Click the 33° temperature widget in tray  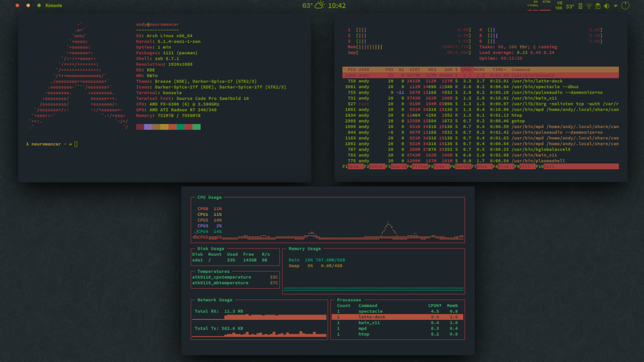tap(570, 6)
